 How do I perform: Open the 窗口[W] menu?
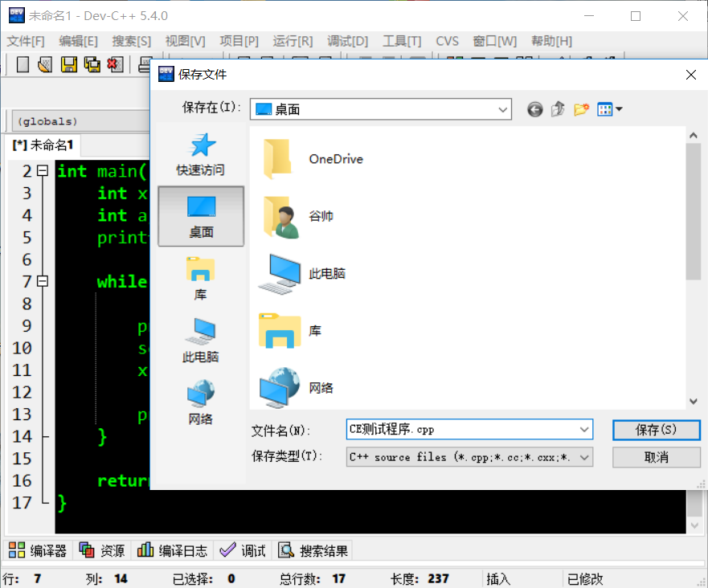point(494,42)
